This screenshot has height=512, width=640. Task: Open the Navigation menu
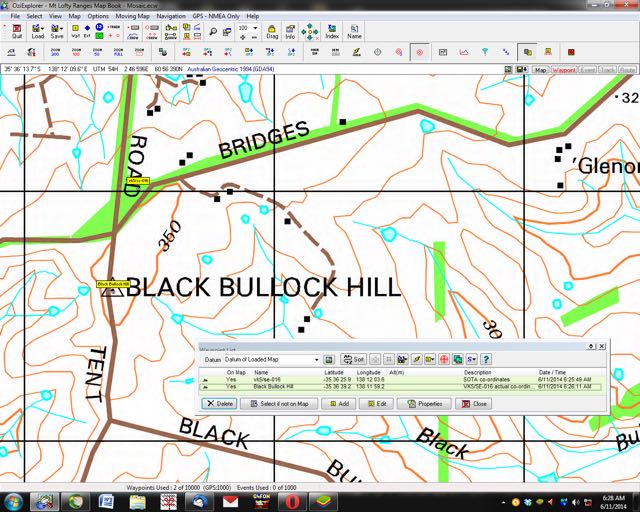coord(171,17)
